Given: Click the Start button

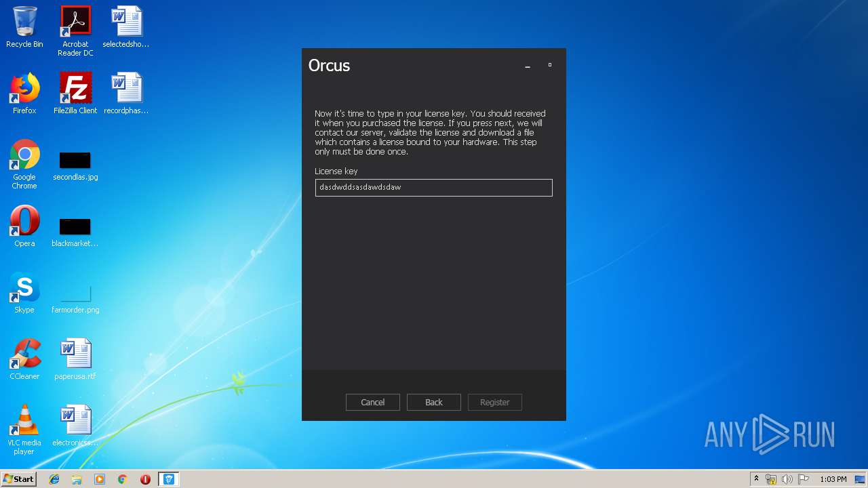Looking at the screenshot, I should click(18, 479).
